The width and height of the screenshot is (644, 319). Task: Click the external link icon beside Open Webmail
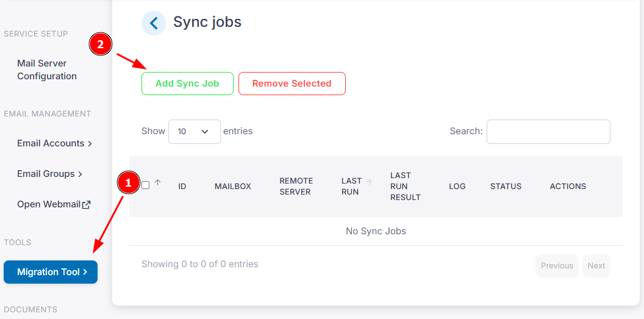coord(86,204)
